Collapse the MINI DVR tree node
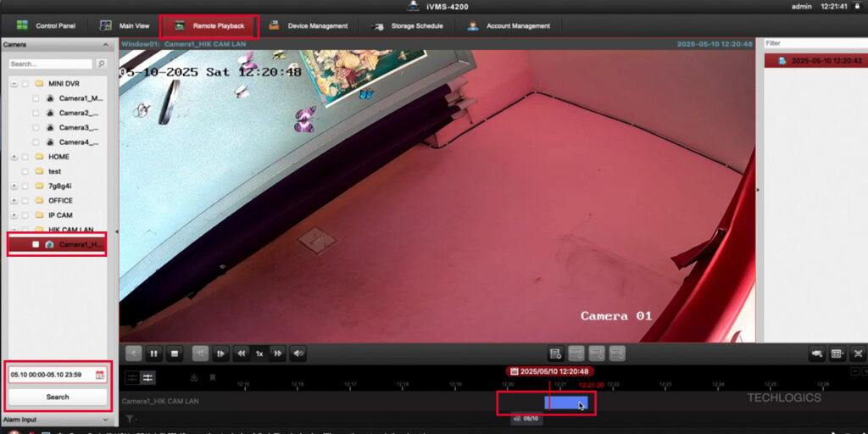The width and height of the screenshot is (868, 434). click(x=14, y=84)
